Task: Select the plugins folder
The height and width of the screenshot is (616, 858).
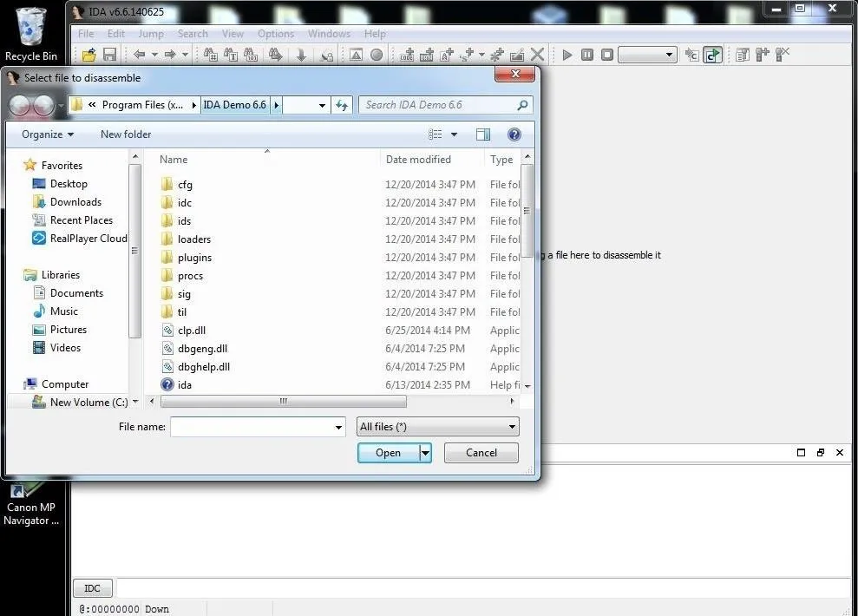Action: (194, 258)
